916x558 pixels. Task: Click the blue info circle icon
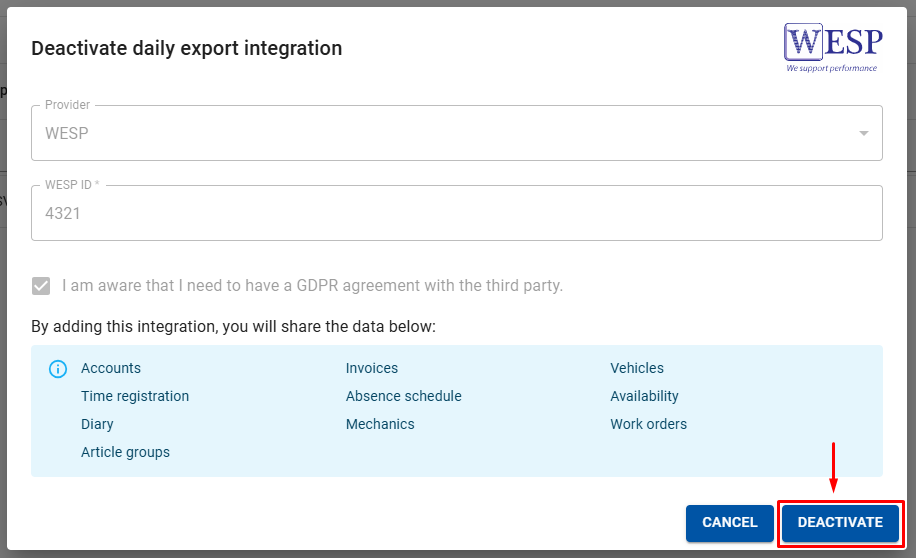pyautogui.click(x=58, y=369)
